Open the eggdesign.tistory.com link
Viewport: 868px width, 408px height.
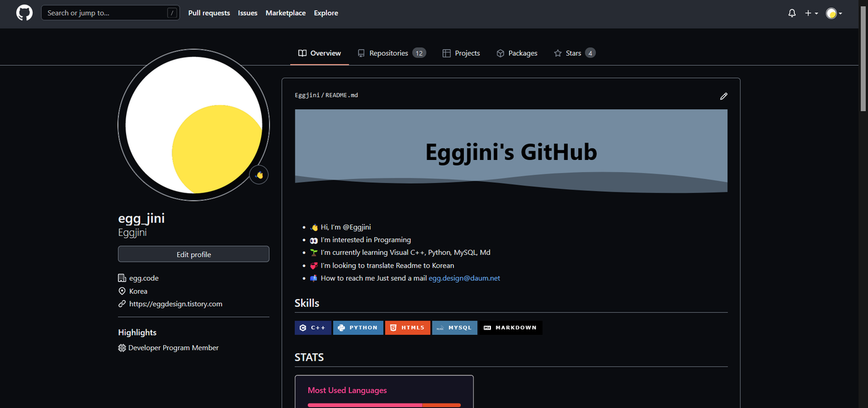176,304
